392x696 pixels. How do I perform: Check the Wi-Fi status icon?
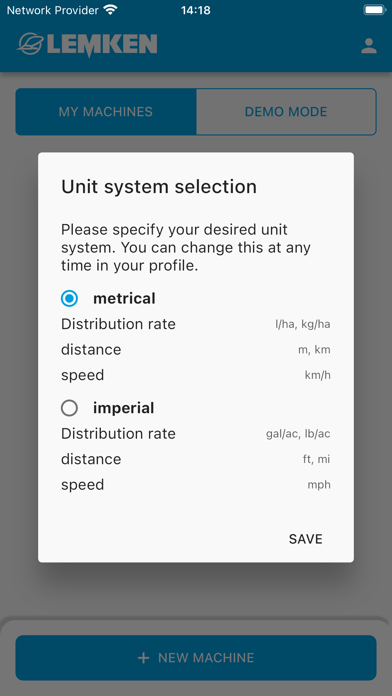110,10
